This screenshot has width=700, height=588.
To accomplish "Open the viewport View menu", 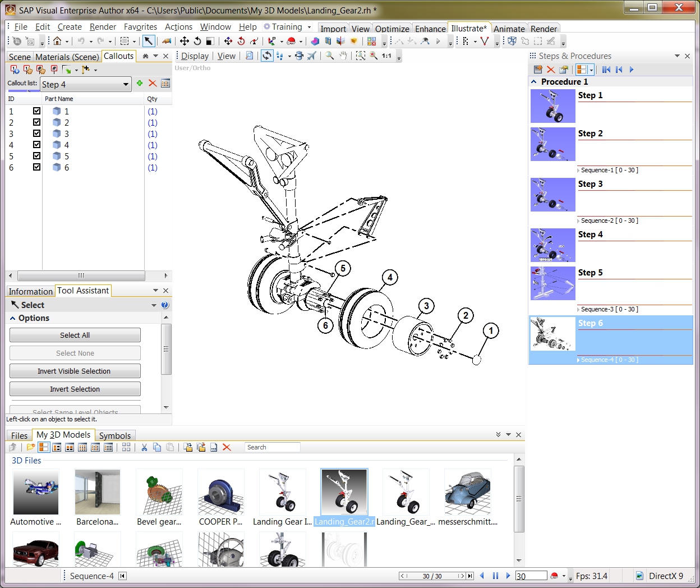I will click(x=226, y=56).
